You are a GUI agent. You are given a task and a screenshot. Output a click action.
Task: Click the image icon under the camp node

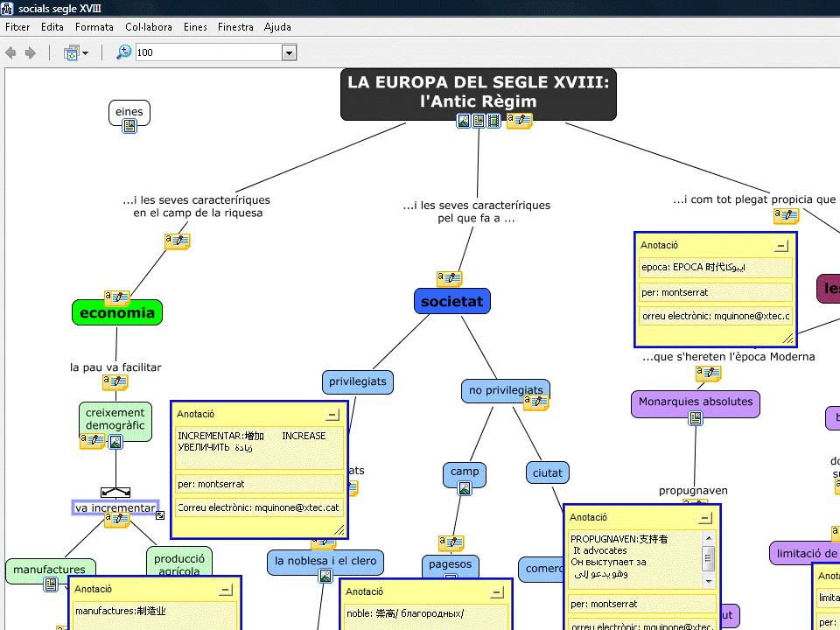coord(465,488)
